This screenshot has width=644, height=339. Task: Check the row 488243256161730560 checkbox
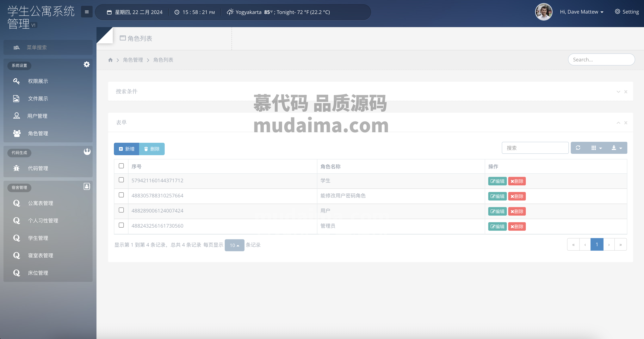121,225
